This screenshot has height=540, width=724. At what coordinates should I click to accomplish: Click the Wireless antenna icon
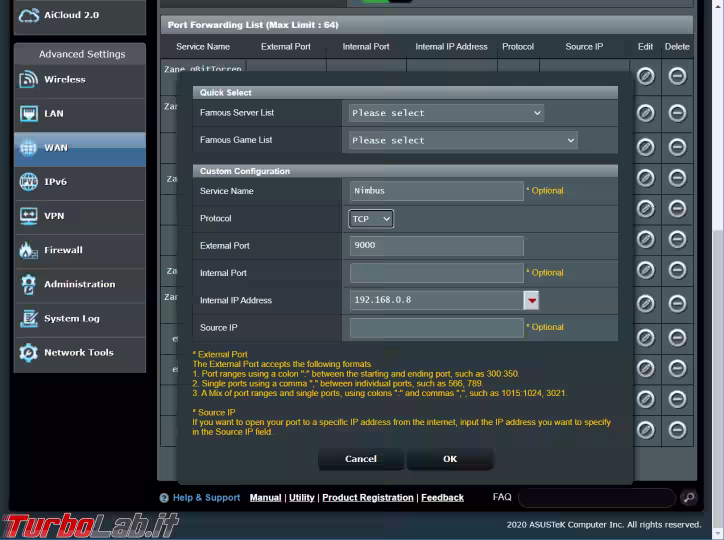(29, 79)
